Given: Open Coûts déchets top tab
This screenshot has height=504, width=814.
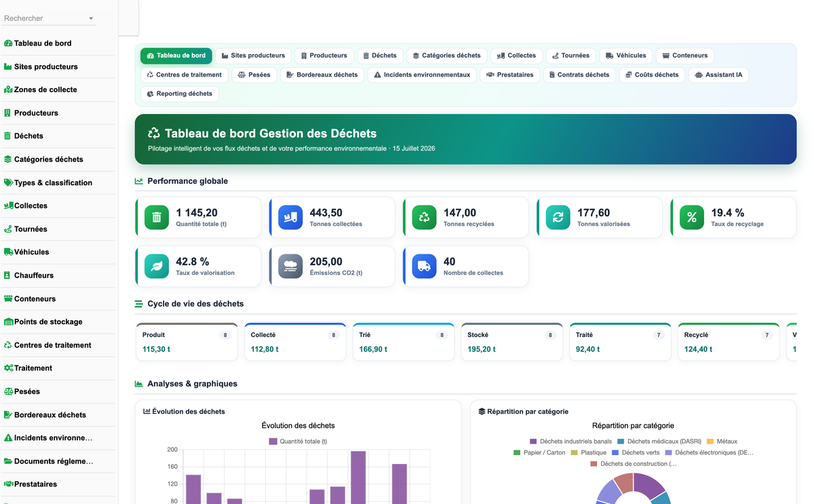Looking at the screenshot, I should point(652,75).
